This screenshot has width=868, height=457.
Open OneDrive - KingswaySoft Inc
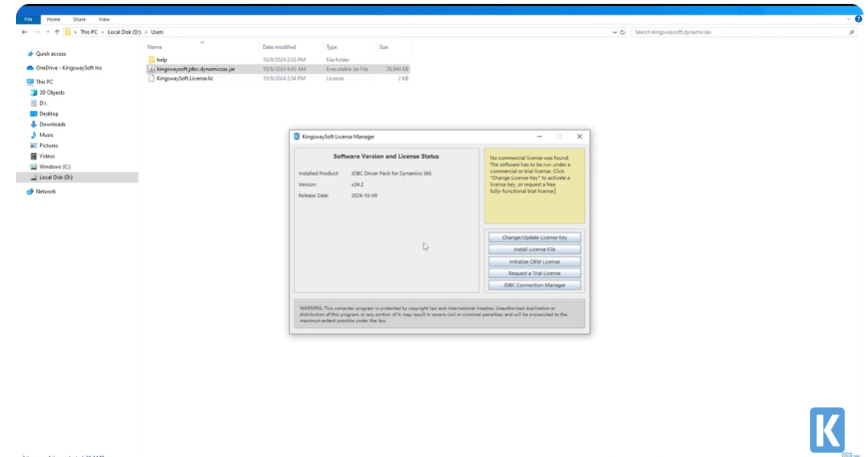[x=69, y=67]
